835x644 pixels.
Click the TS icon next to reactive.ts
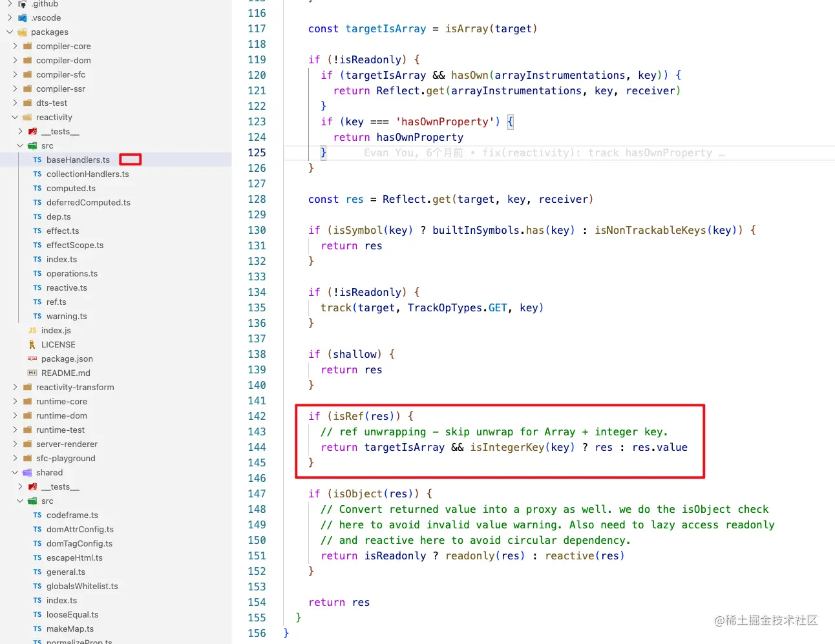[37, 288]
